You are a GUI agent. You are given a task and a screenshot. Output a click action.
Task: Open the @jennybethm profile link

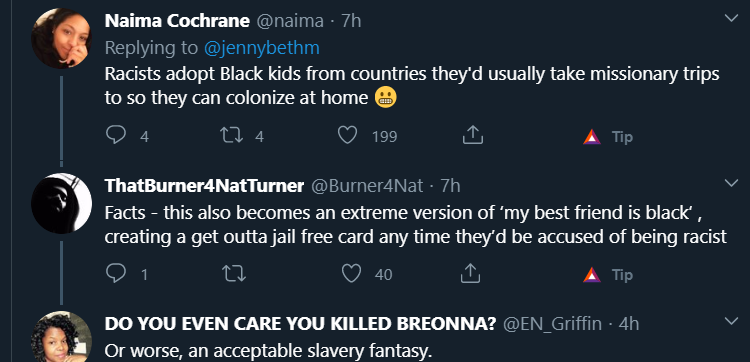click(x=262, y=47)
